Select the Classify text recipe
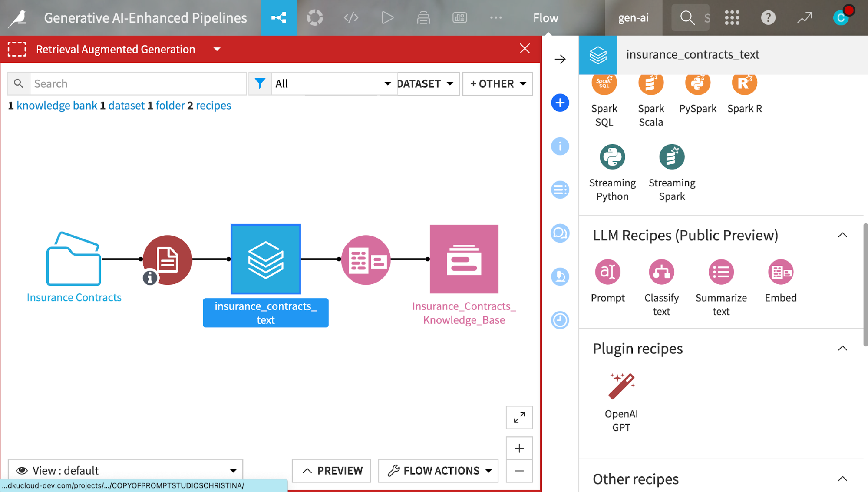 click(x=661, y=271)
